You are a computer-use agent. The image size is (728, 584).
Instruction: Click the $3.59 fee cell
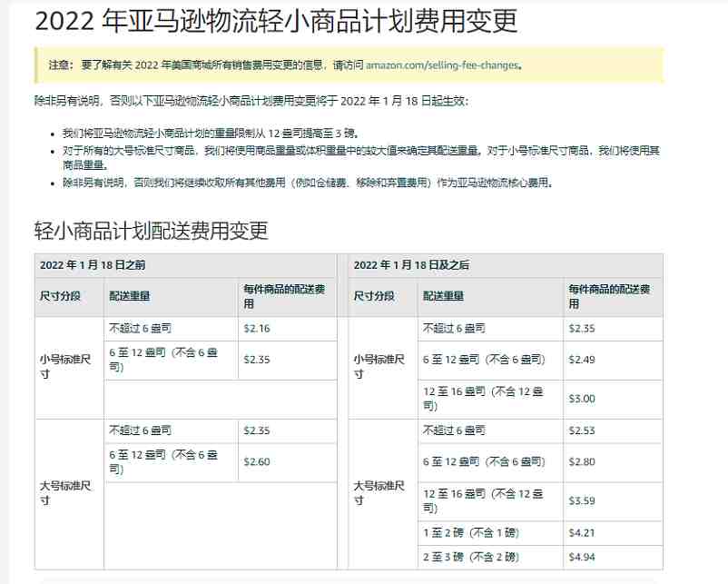pyautogui.click(x=582, y=501)
